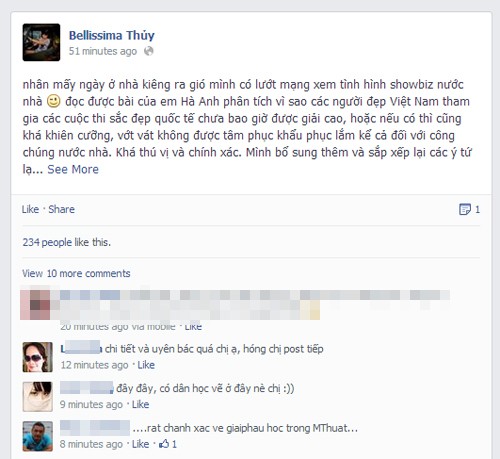Click the notes count icon
The image size is (500, 459).
[x=465, y=209]
